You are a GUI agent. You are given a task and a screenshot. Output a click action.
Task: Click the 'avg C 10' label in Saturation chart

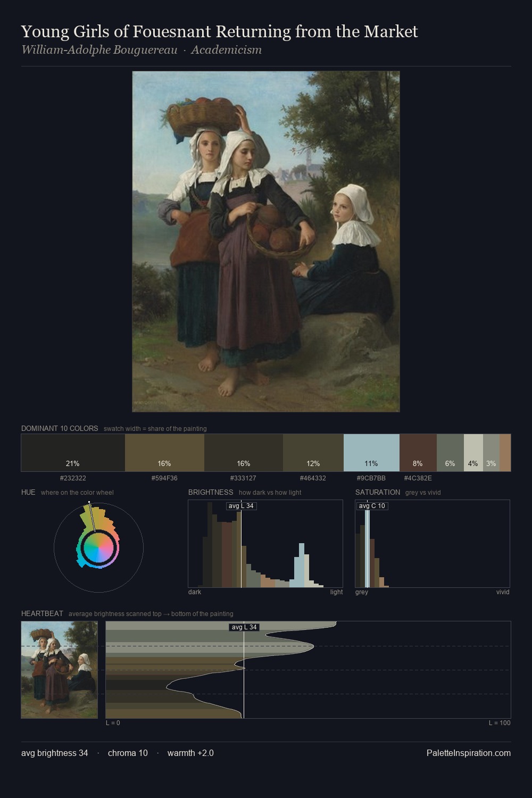[372, 506]
